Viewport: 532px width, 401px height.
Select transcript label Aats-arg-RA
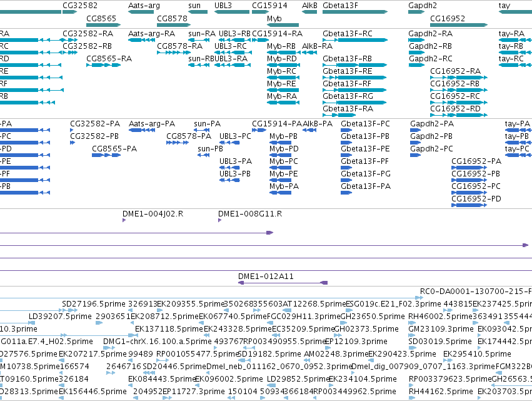pyautogui.click(x=151, y=34)
